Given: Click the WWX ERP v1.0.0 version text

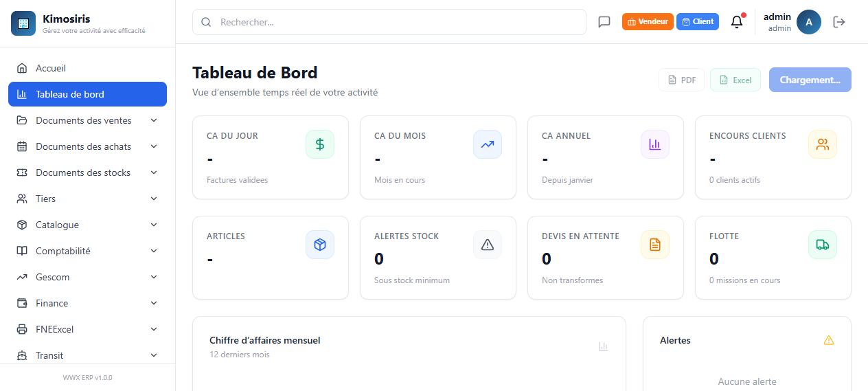Looking at the screenshot, I should click(x=87, y=377).
